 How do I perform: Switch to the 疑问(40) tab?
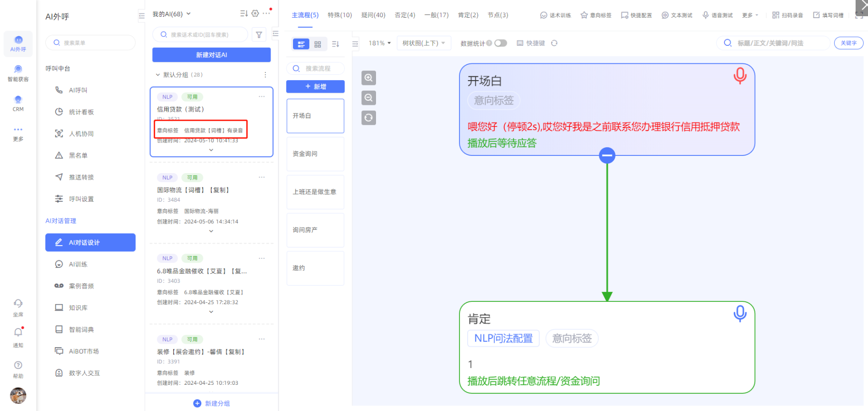[373, 15]
